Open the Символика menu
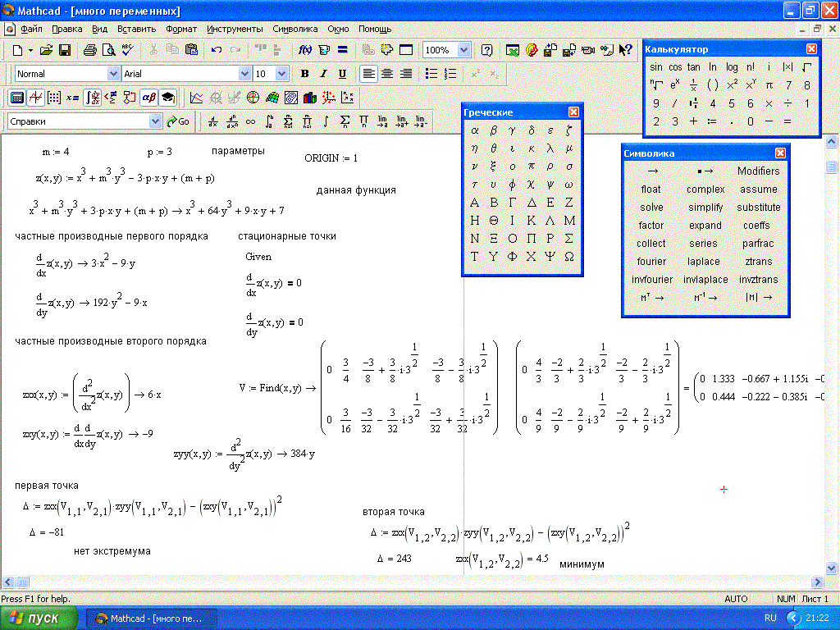Screen dimensions: 840x630 pyautogui.click(x=294, y=29)
